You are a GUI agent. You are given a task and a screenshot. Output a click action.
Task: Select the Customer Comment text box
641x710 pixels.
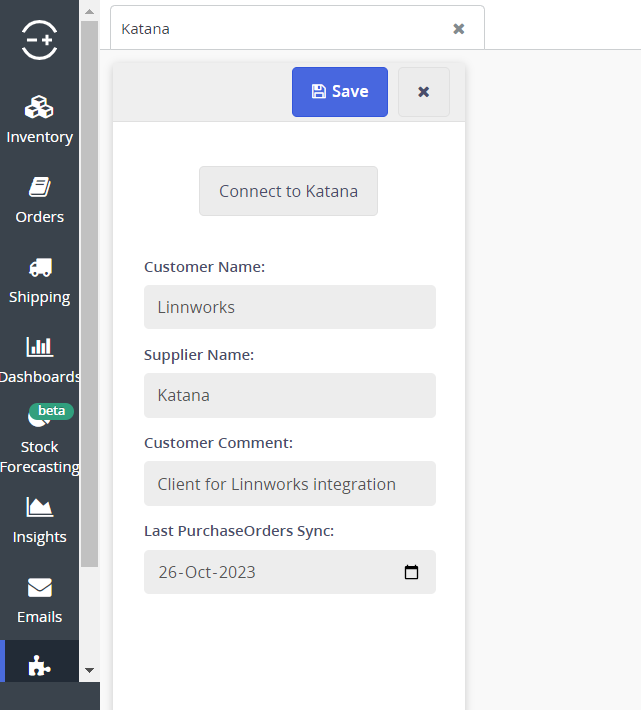point(289,484)
